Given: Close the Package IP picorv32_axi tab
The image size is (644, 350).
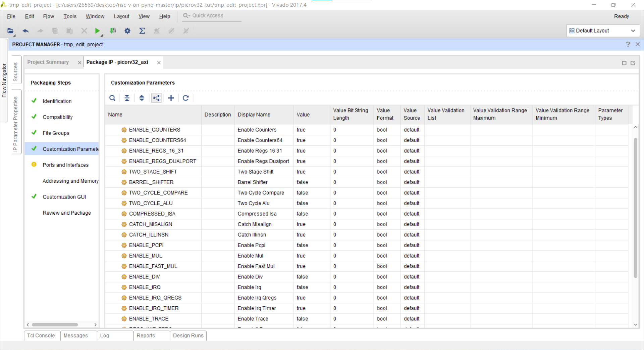Looking at the screenshot, I should coord(159,63).
